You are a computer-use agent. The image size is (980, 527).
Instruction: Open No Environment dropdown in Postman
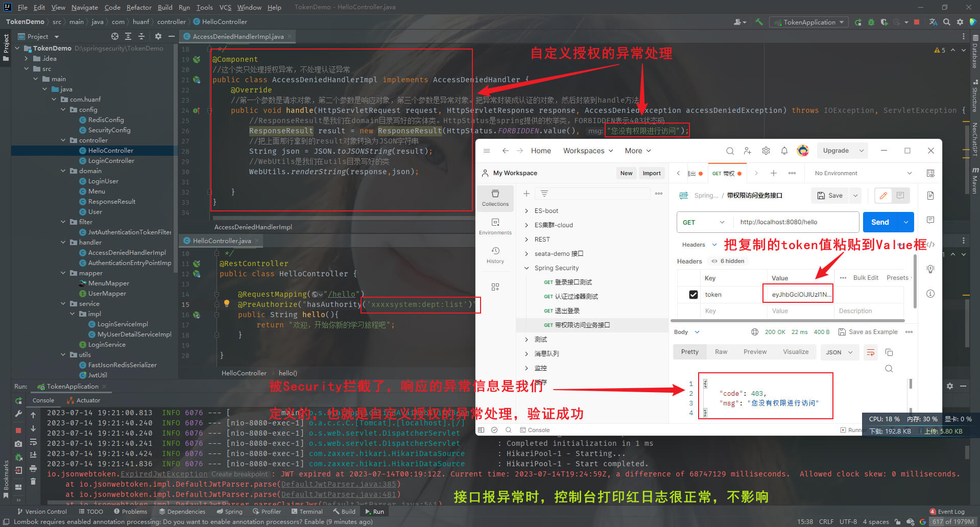coord(863,173)
